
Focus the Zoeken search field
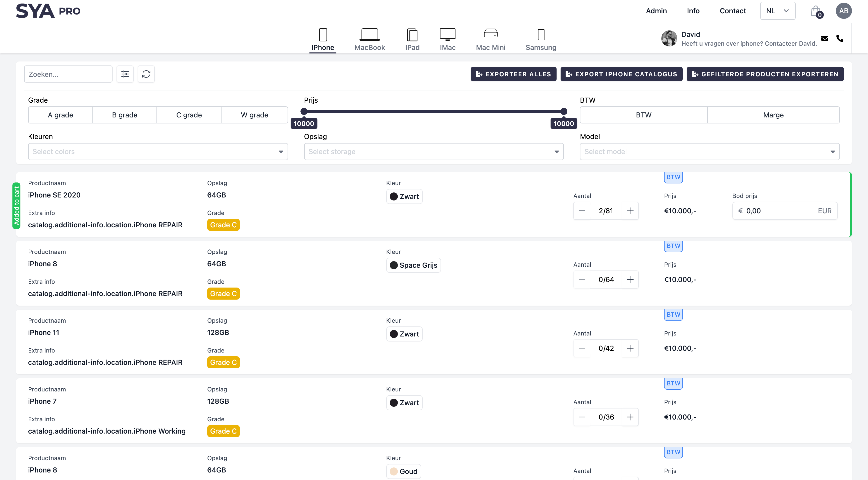(68, 74)
